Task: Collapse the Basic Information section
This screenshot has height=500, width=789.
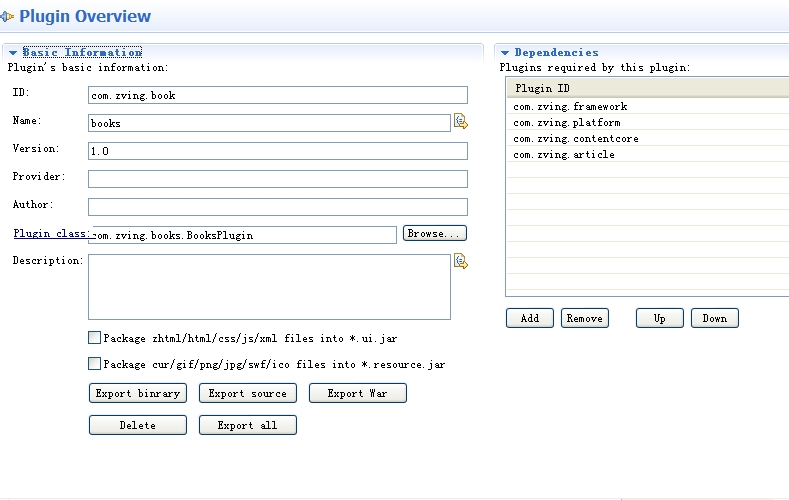Action: 13,53
